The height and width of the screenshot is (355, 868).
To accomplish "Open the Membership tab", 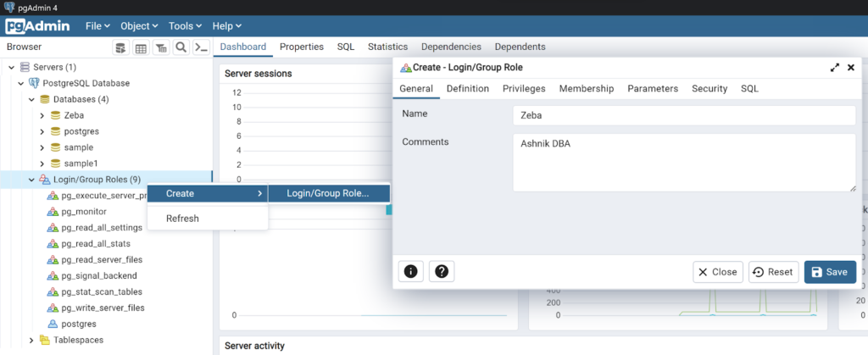I will click(587, 88).
